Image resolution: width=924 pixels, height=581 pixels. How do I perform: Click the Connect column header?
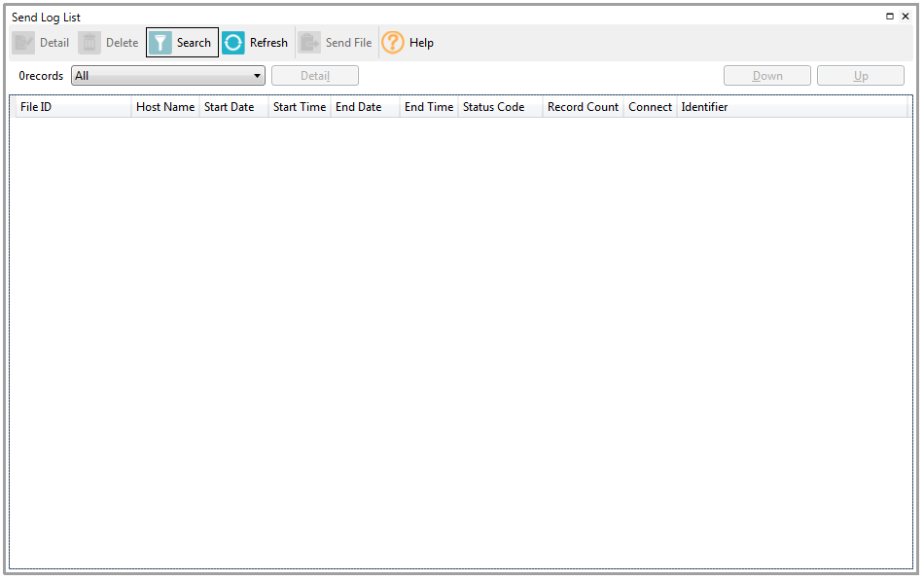(x=650, y=107)
